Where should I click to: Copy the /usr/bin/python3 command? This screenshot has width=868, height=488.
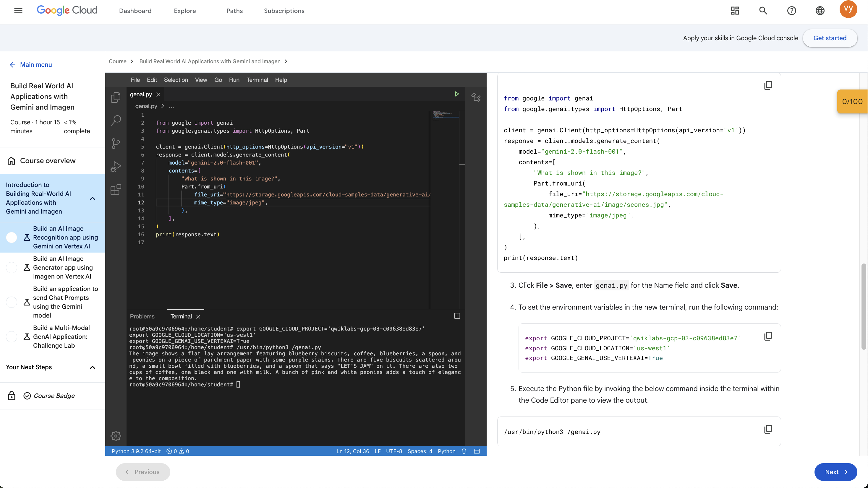click(768, 429)
